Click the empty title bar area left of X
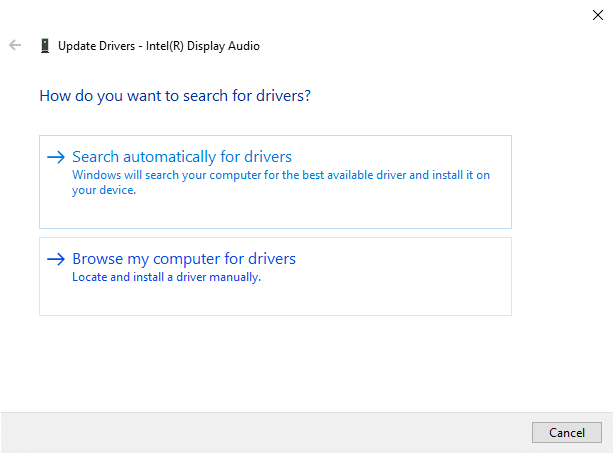 pyautogui.click(x=400, y=15)
